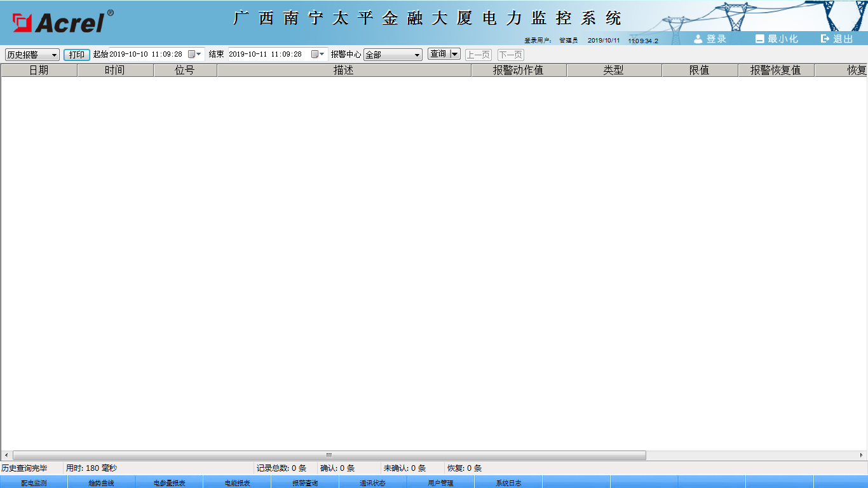The image size is (868, 488).
Task: Click the 下一页 next page button
Action: (x=510, y=55)
